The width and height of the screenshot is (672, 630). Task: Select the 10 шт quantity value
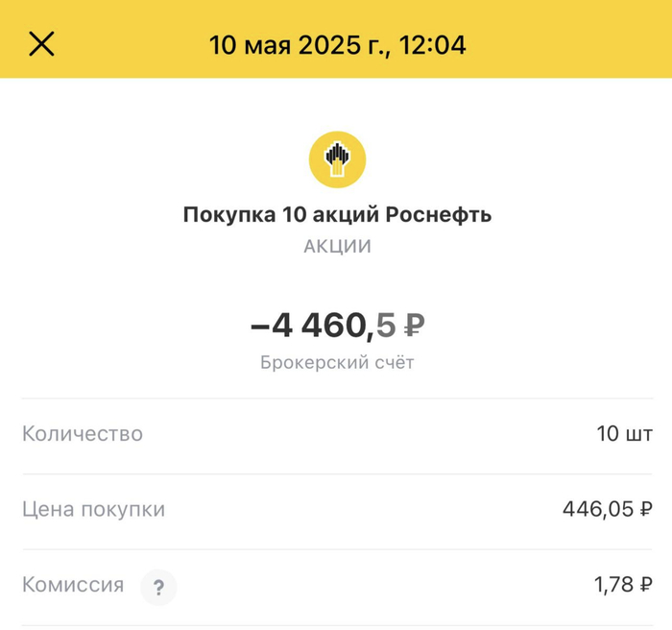pyautogui.click(x=624, y=433)
